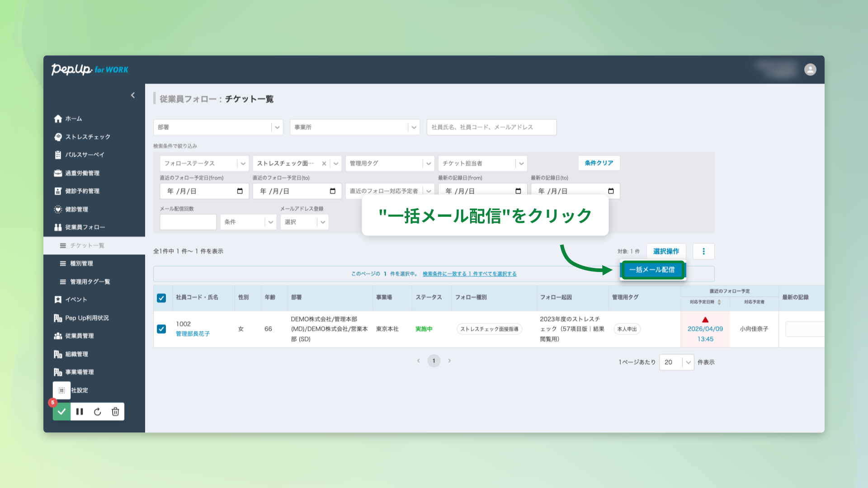The width and height of the screenshot is (868, 488).
Task: Sort by 対応予定日時 using the sort arrows
Action: (719, 302)
